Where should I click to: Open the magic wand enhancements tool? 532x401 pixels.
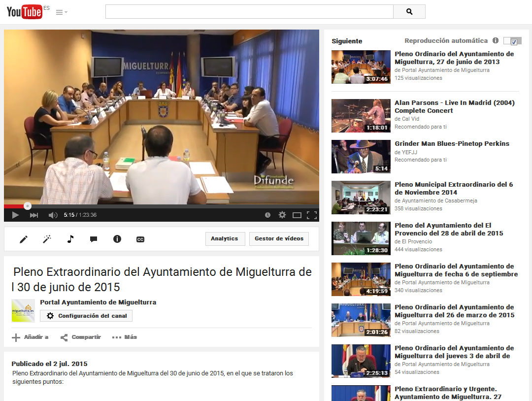(47, 239)
